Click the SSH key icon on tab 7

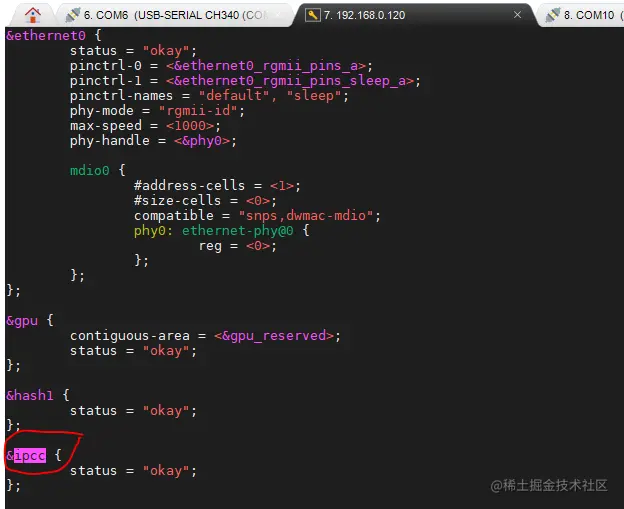tap(312, 15)
